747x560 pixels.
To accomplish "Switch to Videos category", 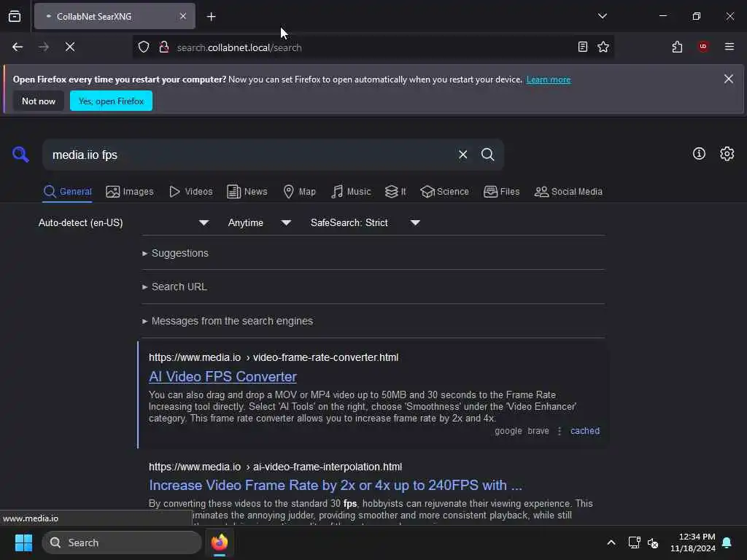I will click(190, 192).
